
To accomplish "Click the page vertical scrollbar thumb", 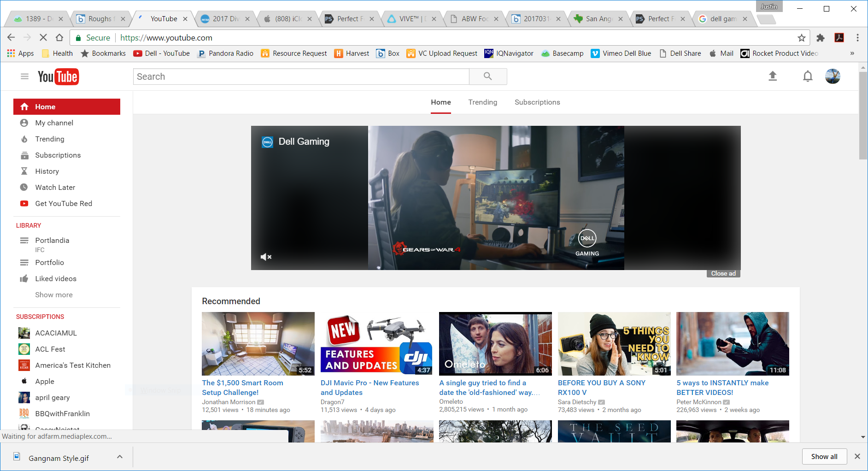I will pyautogui.click(x=863, y=115).
